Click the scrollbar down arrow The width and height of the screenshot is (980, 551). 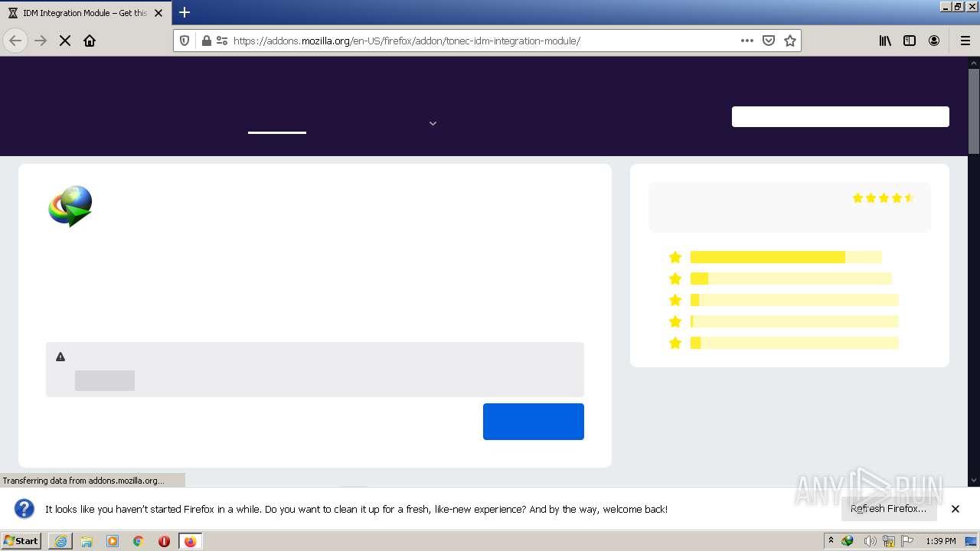(974, 480)
